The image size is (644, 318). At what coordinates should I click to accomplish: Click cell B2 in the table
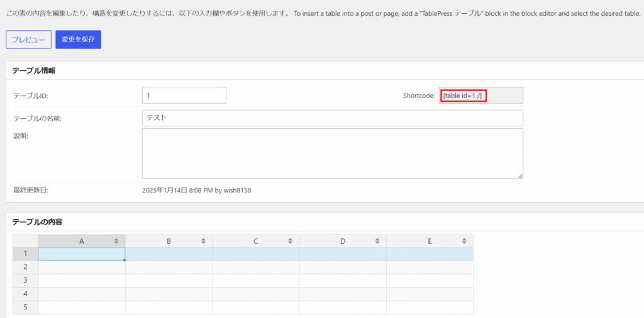pyautogui.click(x=169, y=267)
